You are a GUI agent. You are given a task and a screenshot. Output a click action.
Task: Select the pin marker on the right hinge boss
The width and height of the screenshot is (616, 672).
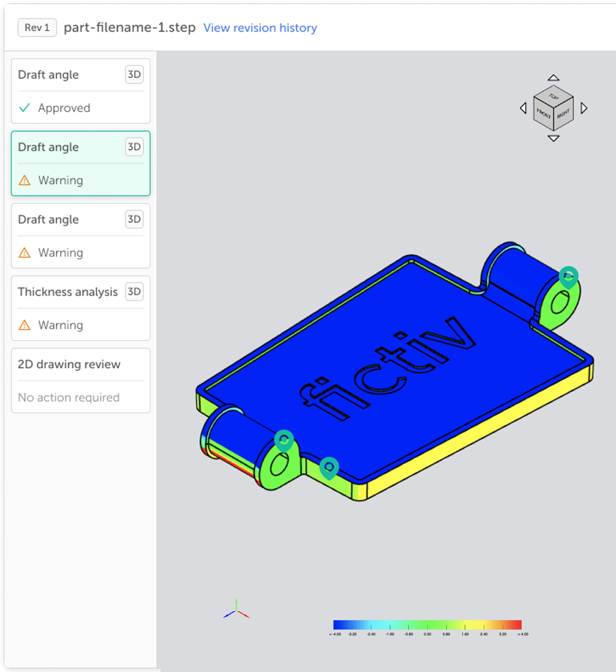coord(569,276)
